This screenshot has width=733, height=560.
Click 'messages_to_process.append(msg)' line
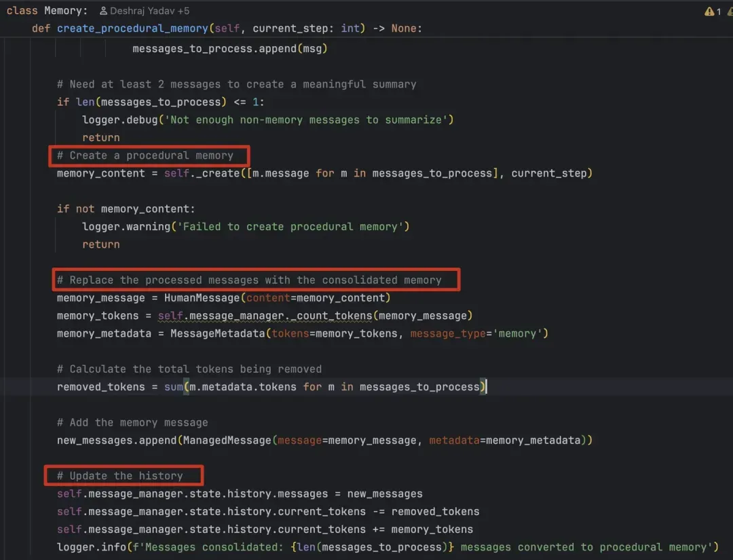[229, 49]
